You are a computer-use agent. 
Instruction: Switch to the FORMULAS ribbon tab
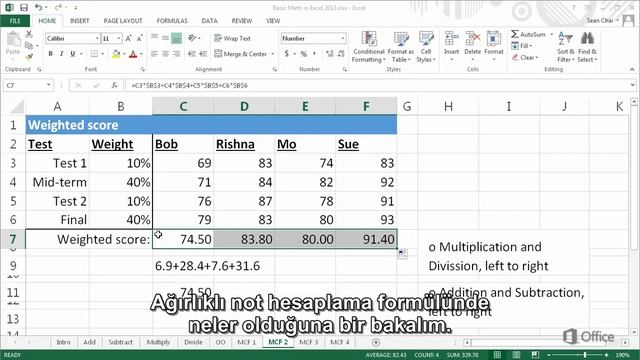point(172,21)
